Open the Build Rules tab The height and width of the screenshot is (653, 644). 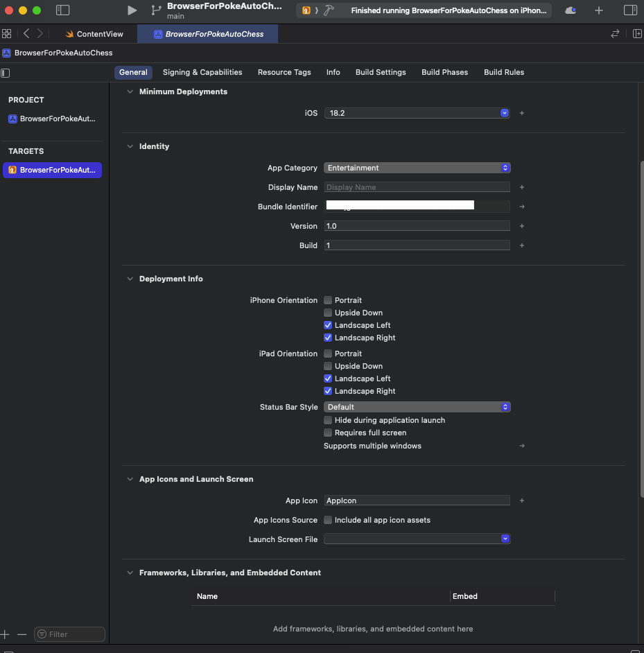coord(504,73)
